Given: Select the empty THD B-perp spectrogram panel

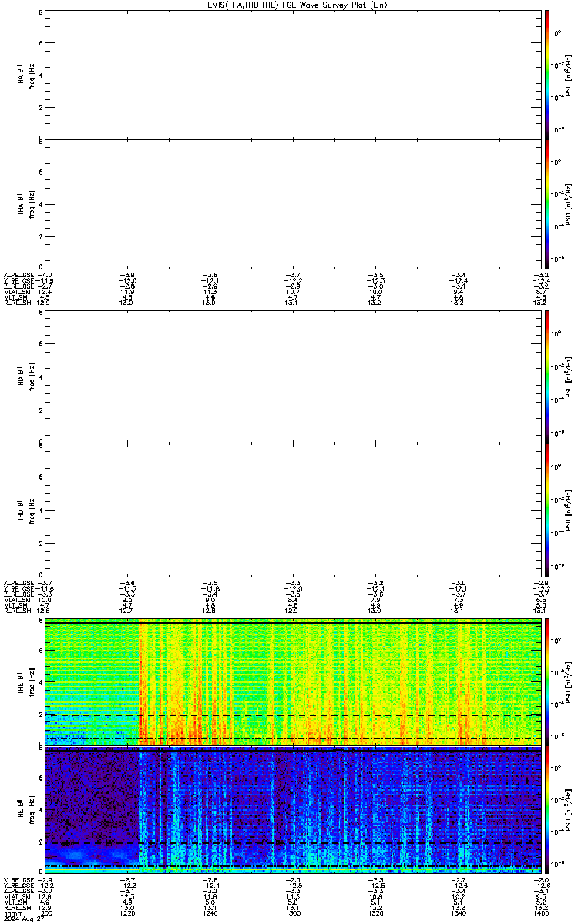Looking at the screenshot, I should click(292, 377).
